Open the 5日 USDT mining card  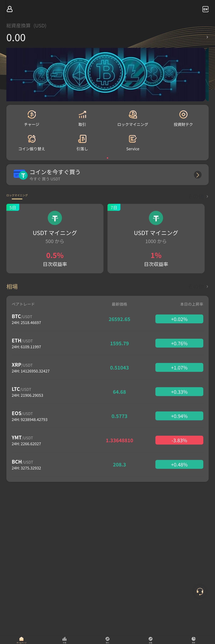(55, 239)
